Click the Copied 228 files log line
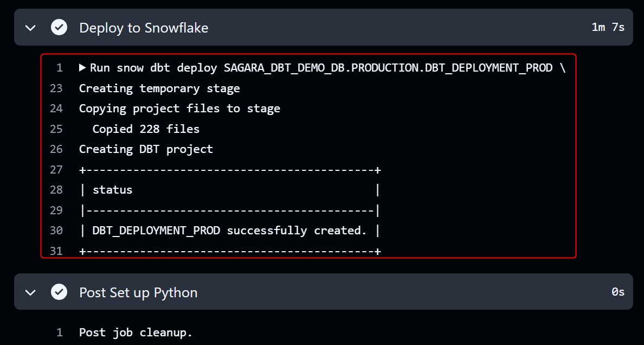The width and height of the screenshot is (644, 345). point(146,129)
